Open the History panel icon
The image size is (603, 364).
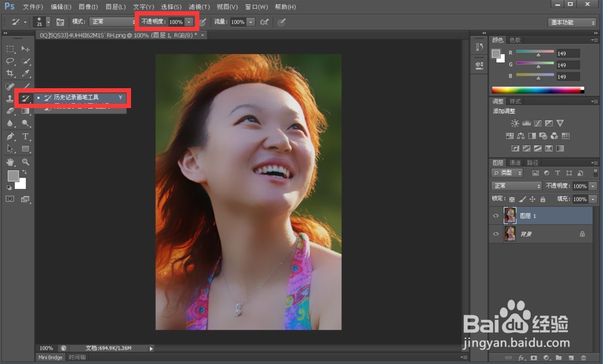(x=479, y=47)
